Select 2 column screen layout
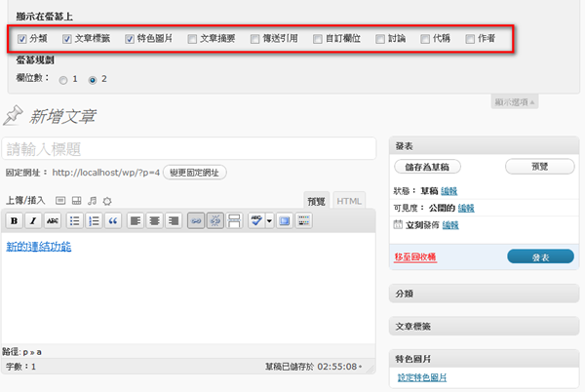The height and width of the screenshot is (392, 585). [93, 80]
